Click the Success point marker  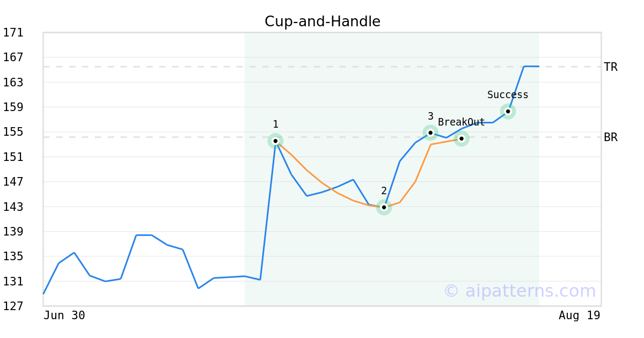pyautogui.click(x=508, y=112)
